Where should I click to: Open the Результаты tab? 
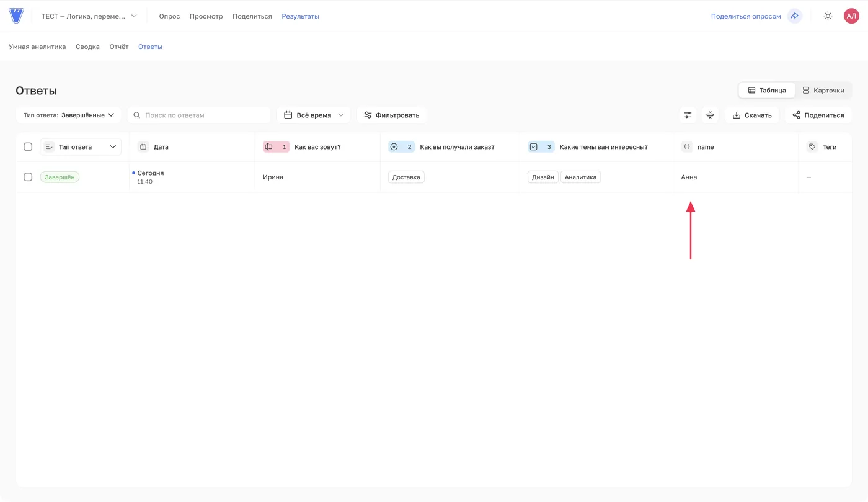pos(301,16)
